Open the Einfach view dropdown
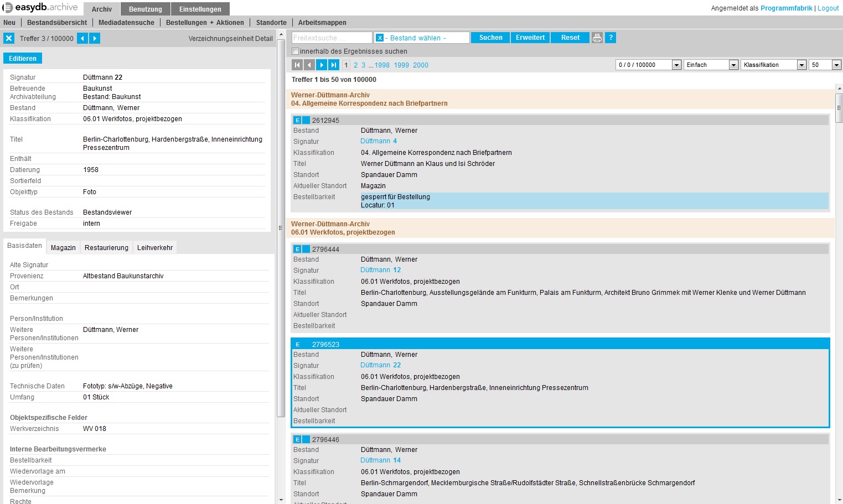843x504 pixels. (x=711, y=65)
